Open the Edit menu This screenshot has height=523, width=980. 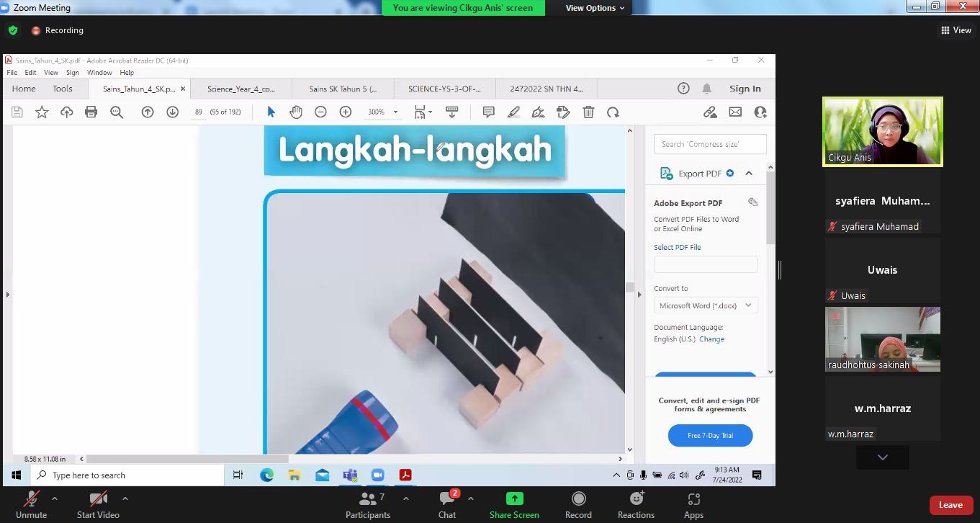(30, 73)
